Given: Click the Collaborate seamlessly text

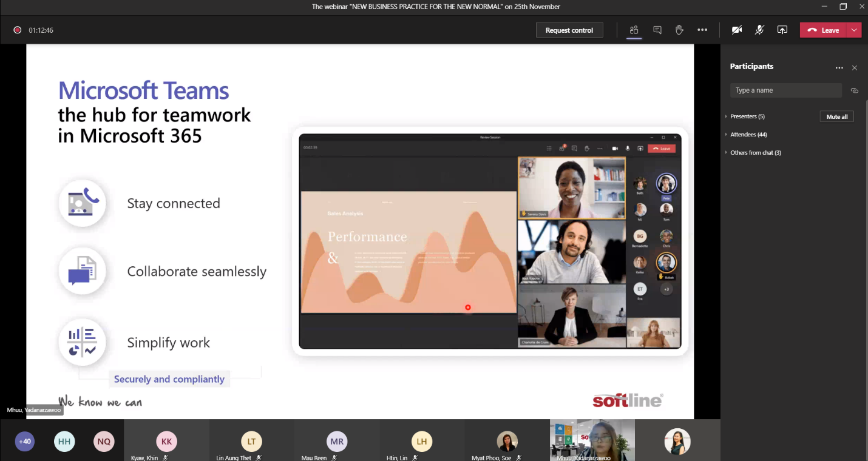Looking at the screenshot, I should point(197,271).
